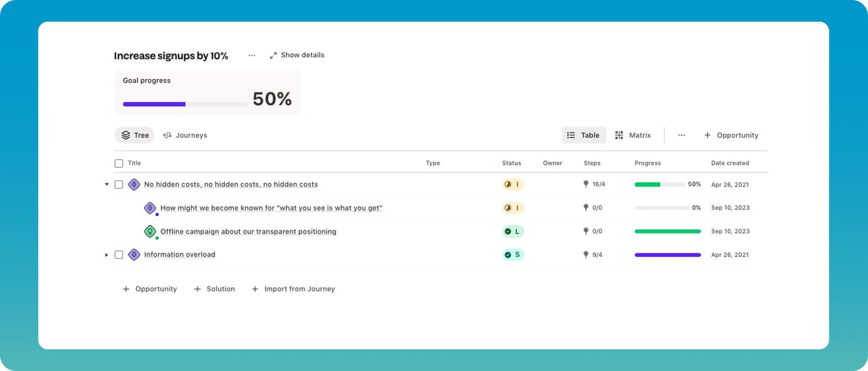868x371 pixels.
Task: Select the Matrix view
Action: (632, 135)
